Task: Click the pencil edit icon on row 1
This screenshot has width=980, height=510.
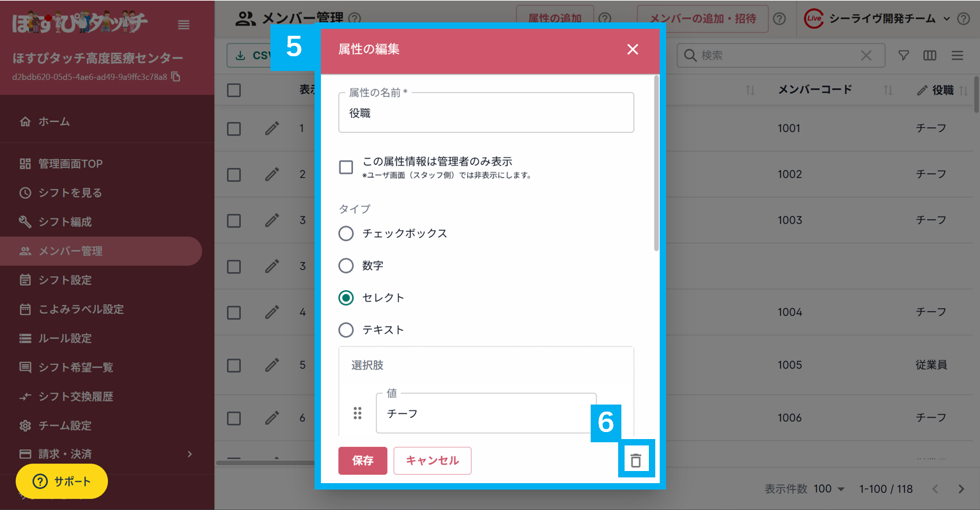Action: (x=272, y=128)
